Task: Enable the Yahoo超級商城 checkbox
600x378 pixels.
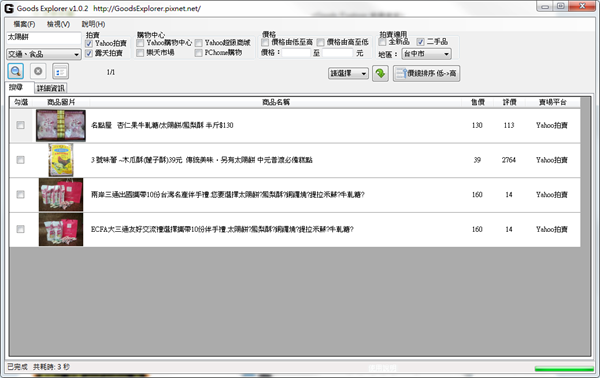Action: point(198,43)
